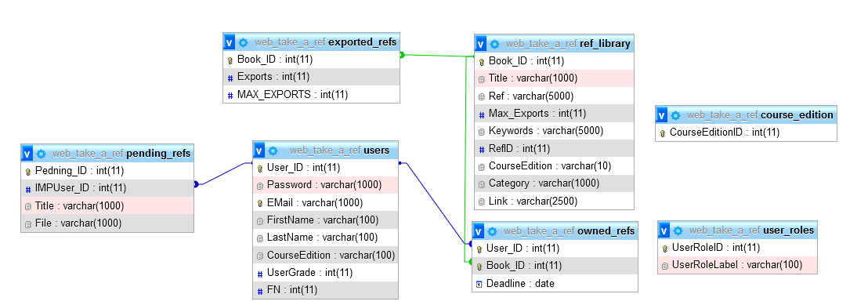The image size is (868, 305).
Task: Click the key icon beside CourseEditionID
Action: coord(662,133)
